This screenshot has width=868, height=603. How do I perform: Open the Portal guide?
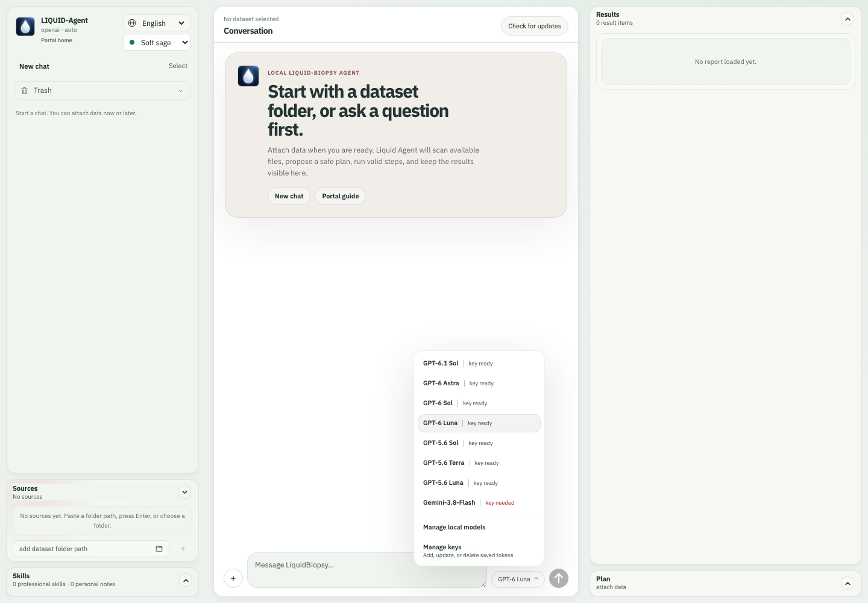pos(341,196)
